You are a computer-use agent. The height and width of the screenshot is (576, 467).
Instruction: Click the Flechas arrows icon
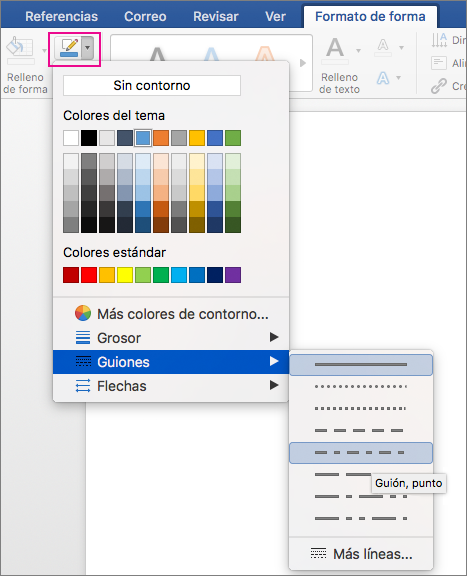[x=83, y=386]
